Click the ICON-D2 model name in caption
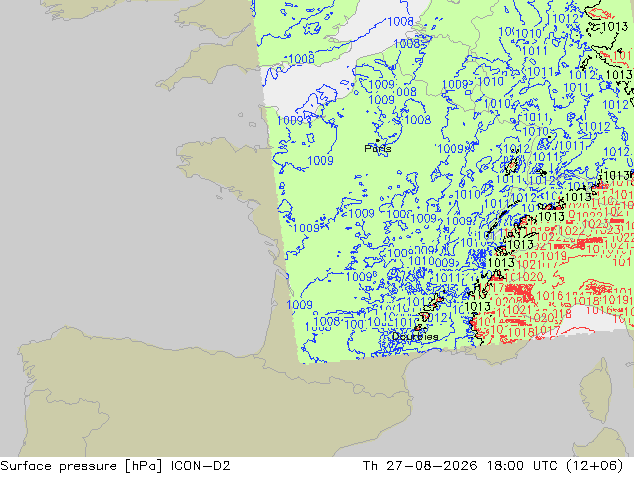Image resolution: width=634 pixels, height=490 pixels. (201, 466)
